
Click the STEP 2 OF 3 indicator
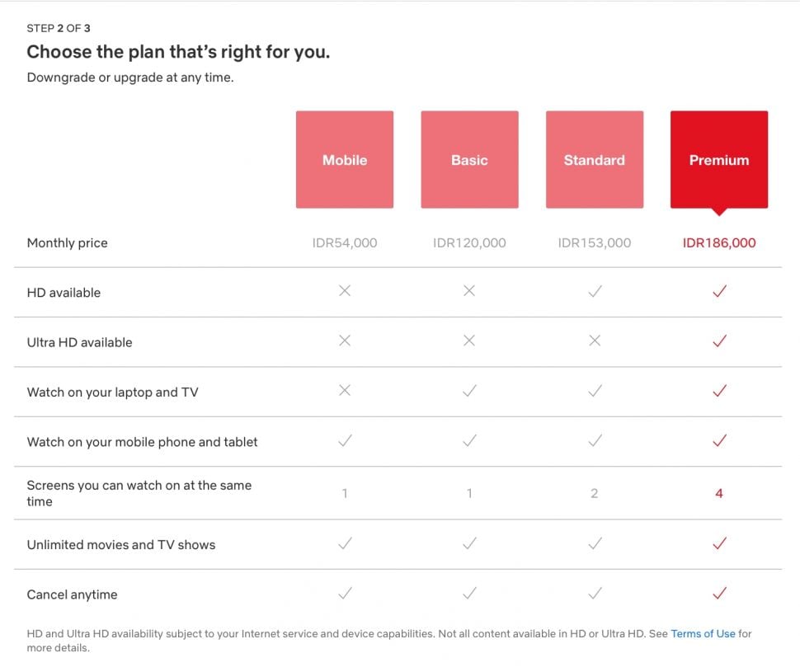(59, 27)
